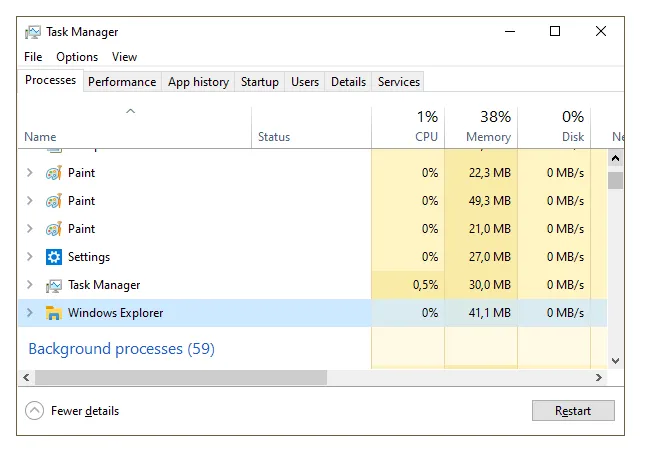Sort processes by Disk column
Image resolution: width=651 pixels, height=450 pixels.
[554, 127]
